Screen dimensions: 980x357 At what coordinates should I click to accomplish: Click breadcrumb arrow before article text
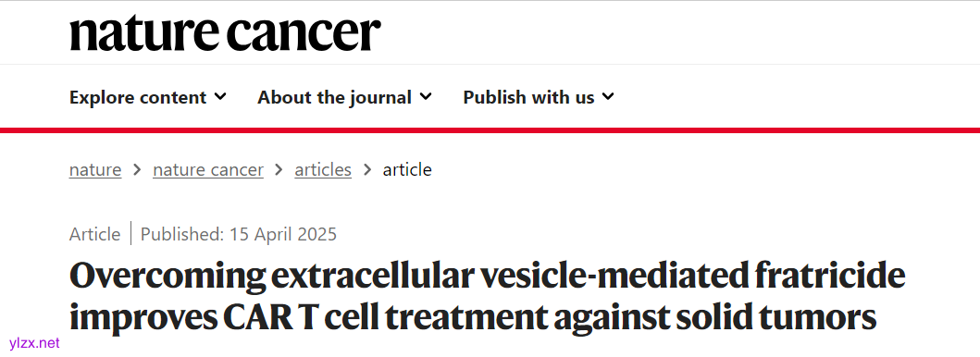click(x=366, y=170)
